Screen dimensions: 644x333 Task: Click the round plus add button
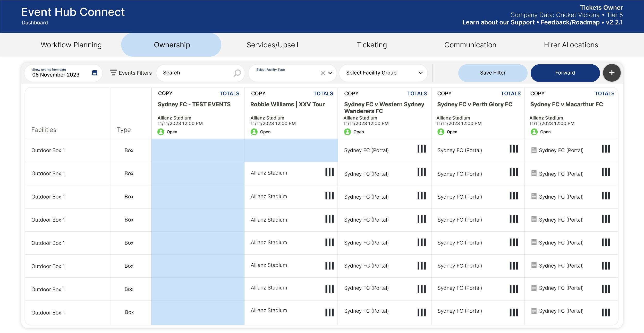[612, 73]
